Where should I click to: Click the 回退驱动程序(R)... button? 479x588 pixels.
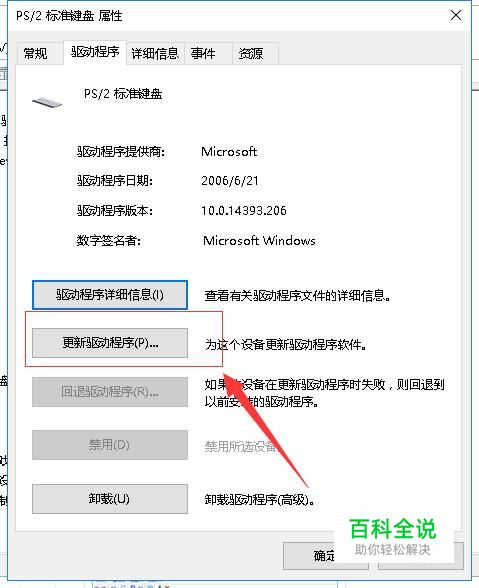[110, 392]
